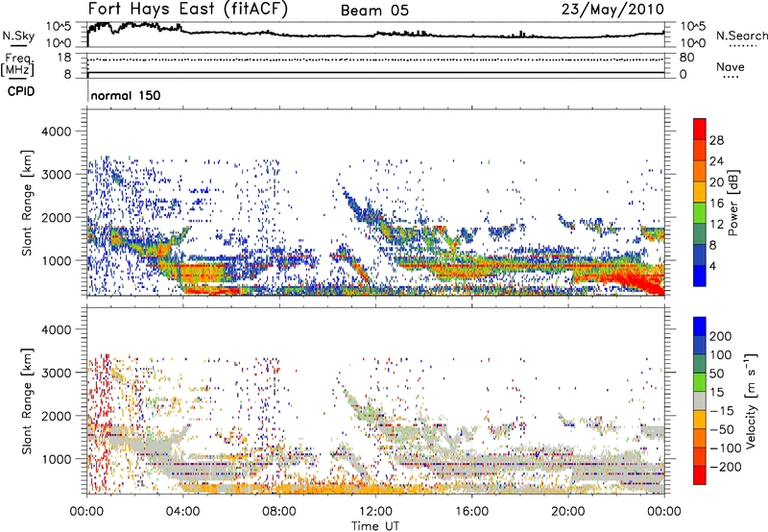
Task: Click the "16" tick on Power colorbar
Action: (716, 204)
